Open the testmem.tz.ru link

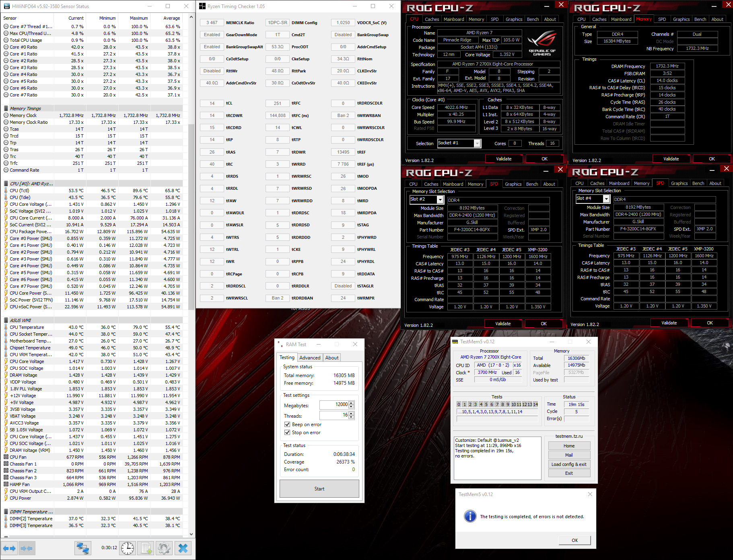coord(569,436)
